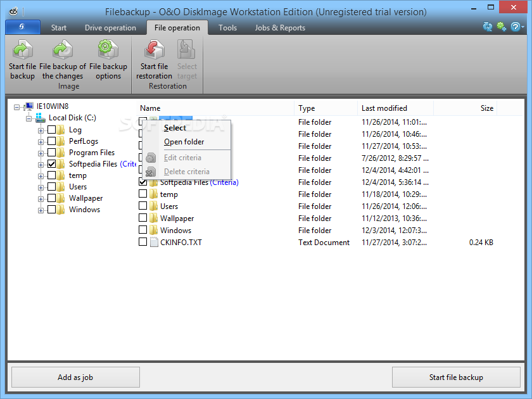Expand the Log folder node

(x=41, y=130)
